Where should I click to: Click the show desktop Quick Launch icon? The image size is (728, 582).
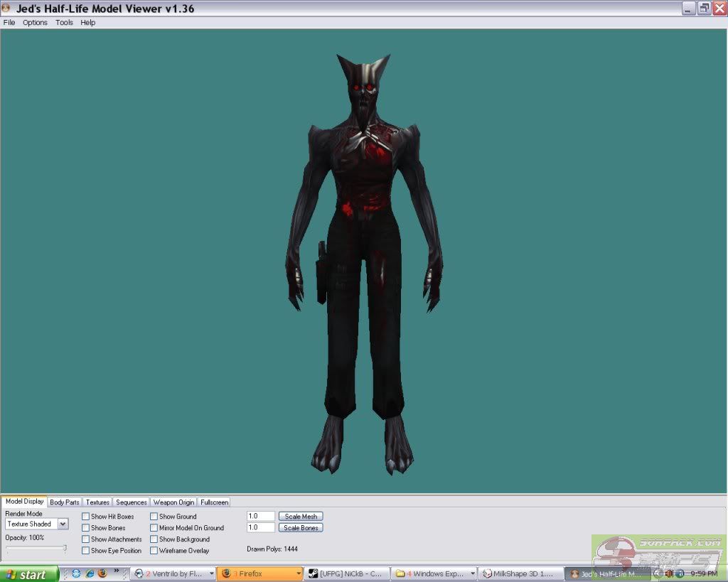(x=76, y=573)
